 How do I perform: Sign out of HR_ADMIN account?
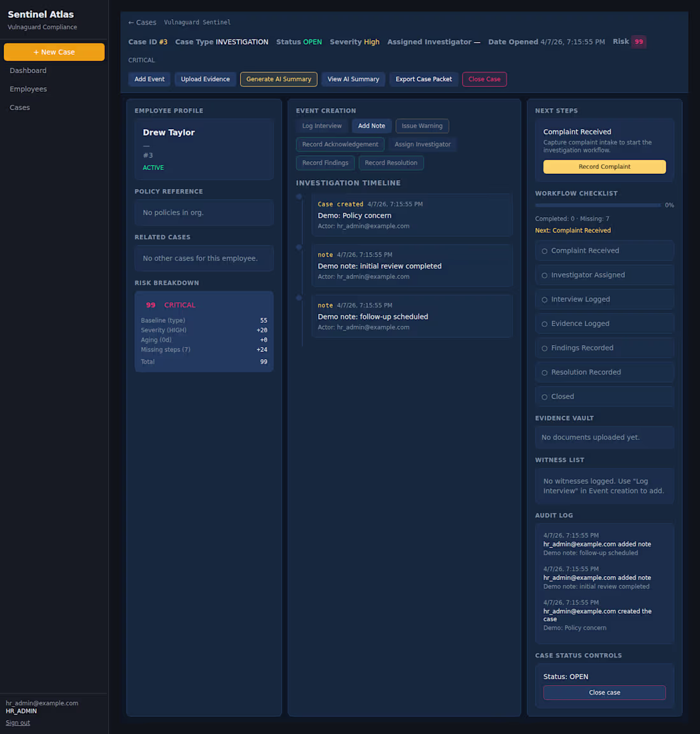17,722
